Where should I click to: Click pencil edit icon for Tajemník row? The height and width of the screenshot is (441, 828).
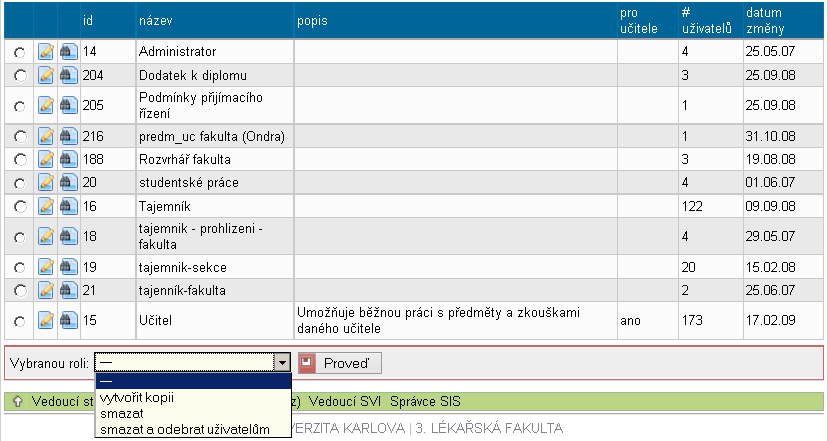(x=46, y=206)
